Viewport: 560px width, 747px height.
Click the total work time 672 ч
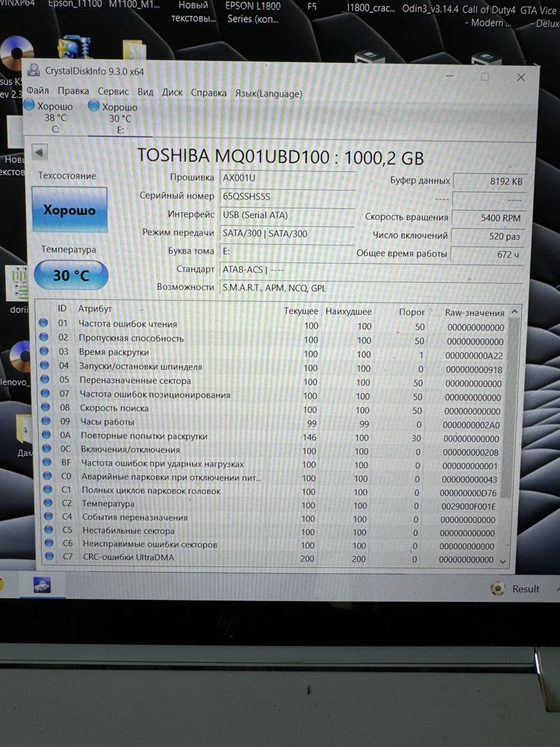(487, 255)
